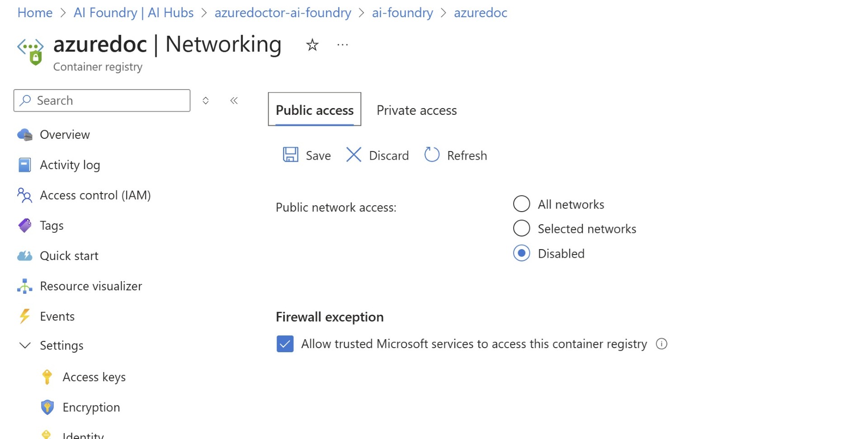Select the Disabled radio button
The height and width of the screenshot is (439, 868).
pos(521,253)
